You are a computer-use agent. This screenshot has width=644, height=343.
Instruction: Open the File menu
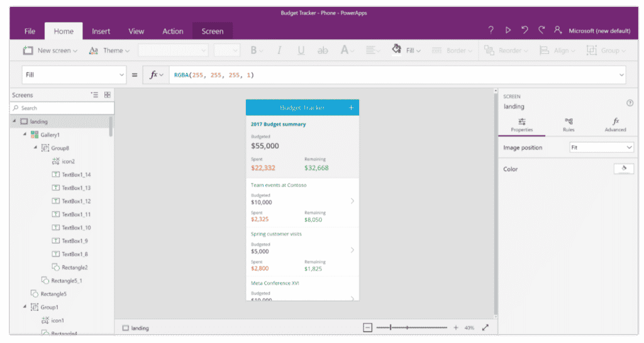pyautogui.click(x=30, y=31)
